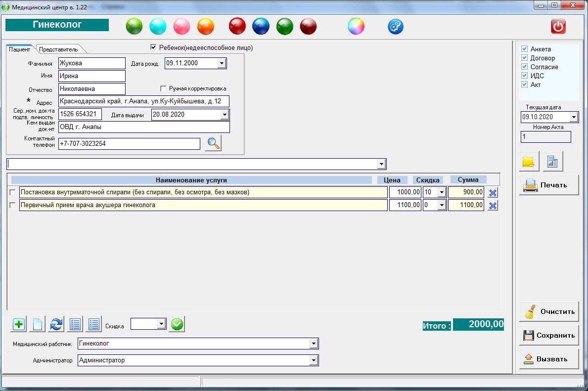The height and width of the screenshot is (391, 588).
Task: Click into the Имя field
Action: 92,76
